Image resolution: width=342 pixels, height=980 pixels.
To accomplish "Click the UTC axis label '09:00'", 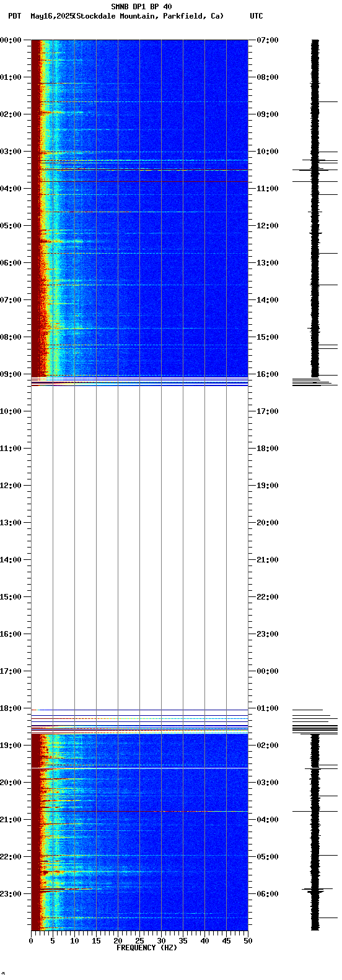I will point(268,114).
